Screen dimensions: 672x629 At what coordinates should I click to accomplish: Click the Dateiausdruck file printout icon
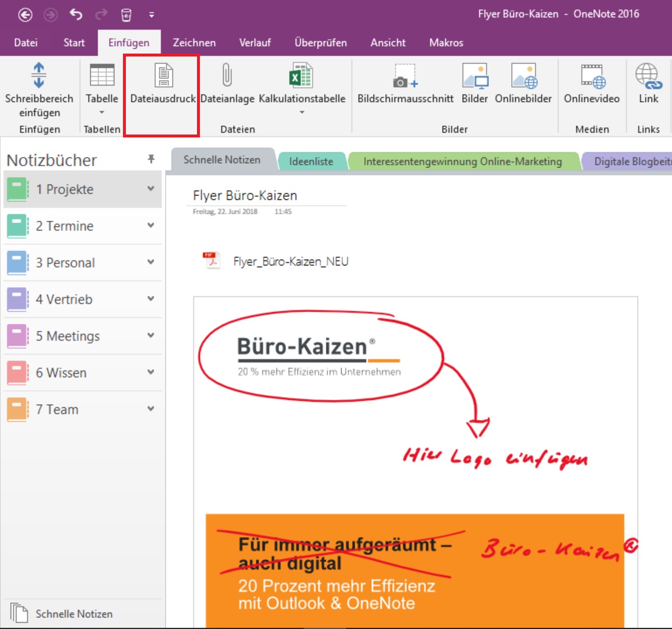coord(163,76)
